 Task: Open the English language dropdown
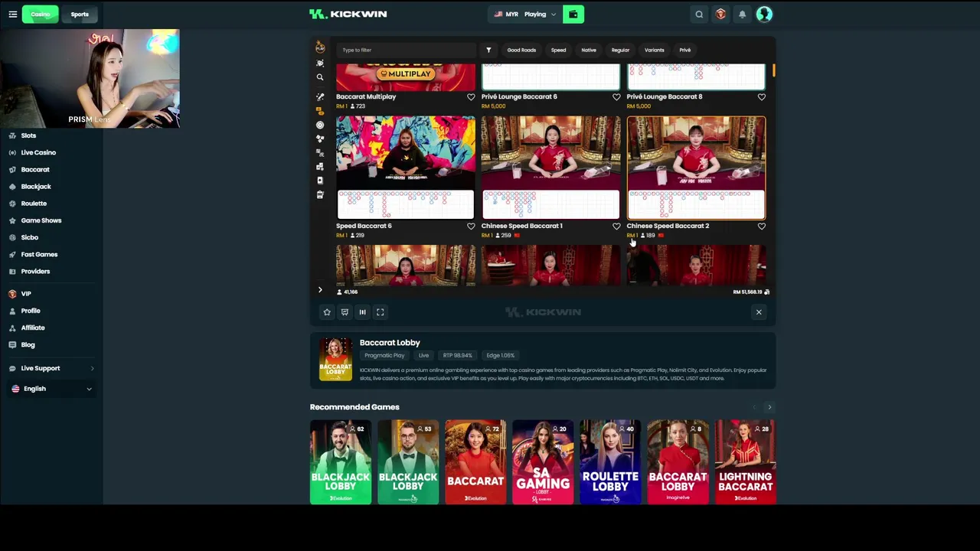[x=51, y=389]
